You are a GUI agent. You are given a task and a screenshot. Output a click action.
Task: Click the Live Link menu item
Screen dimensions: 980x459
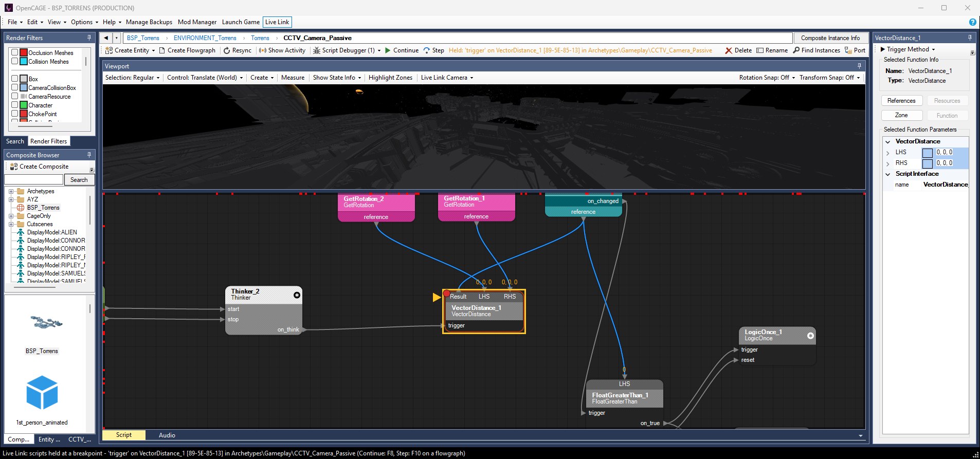pos(277,22)
